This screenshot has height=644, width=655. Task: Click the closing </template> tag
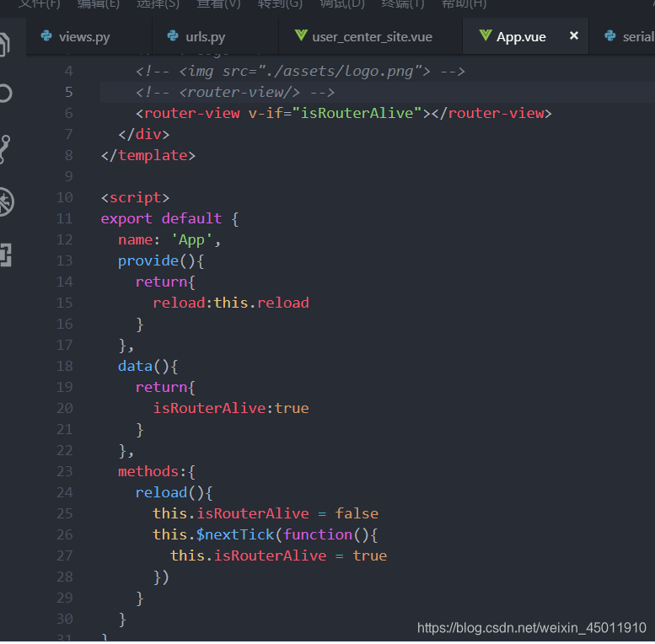coord(148,155)
